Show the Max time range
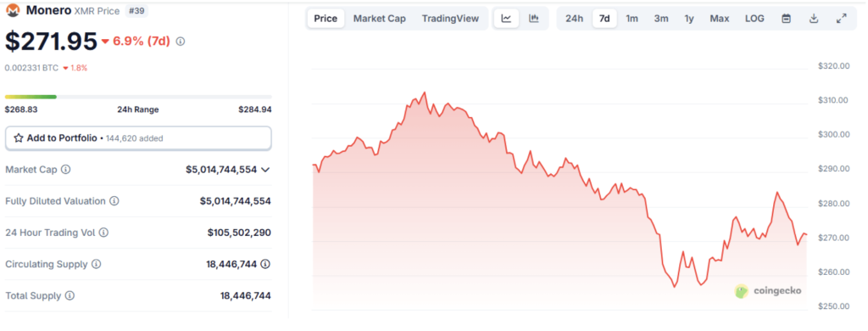 click(720, 19)
